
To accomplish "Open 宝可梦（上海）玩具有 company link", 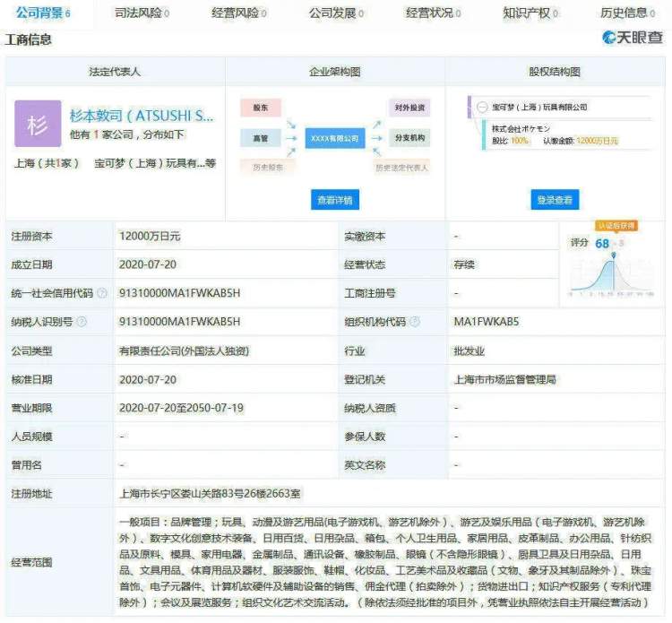I will click(x=155, y=163).
